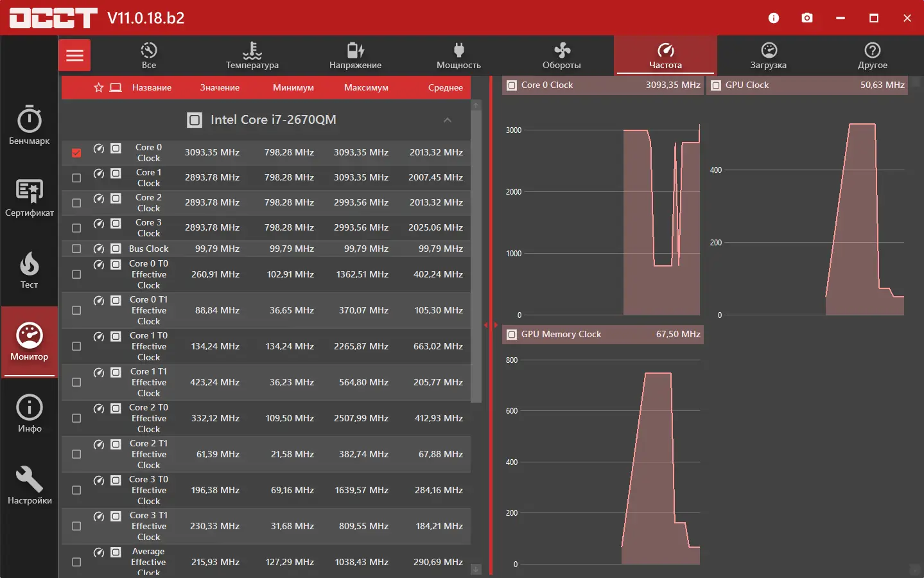Switch to the Температура tab
Viewport: 924px width, 578px height.
tap(252, 55)
